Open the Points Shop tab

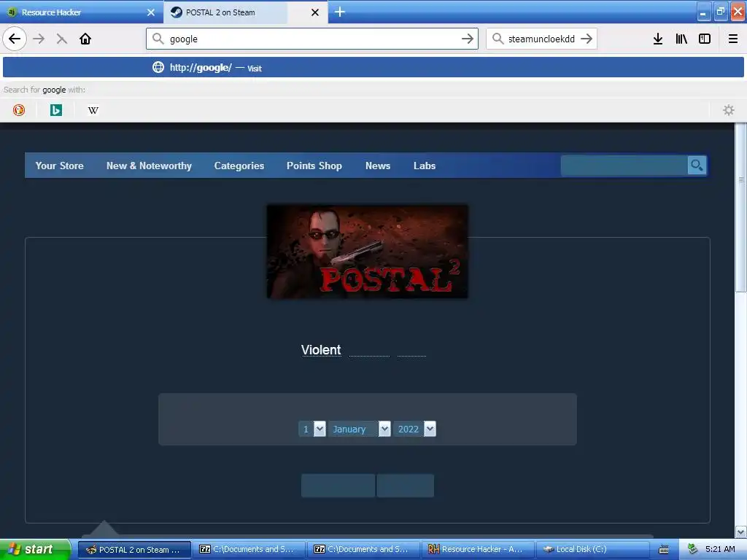tap(314, 166)
